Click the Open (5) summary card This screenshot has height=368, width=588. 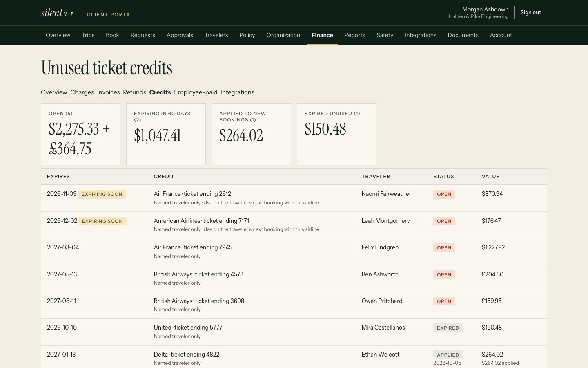coord(80,134)
